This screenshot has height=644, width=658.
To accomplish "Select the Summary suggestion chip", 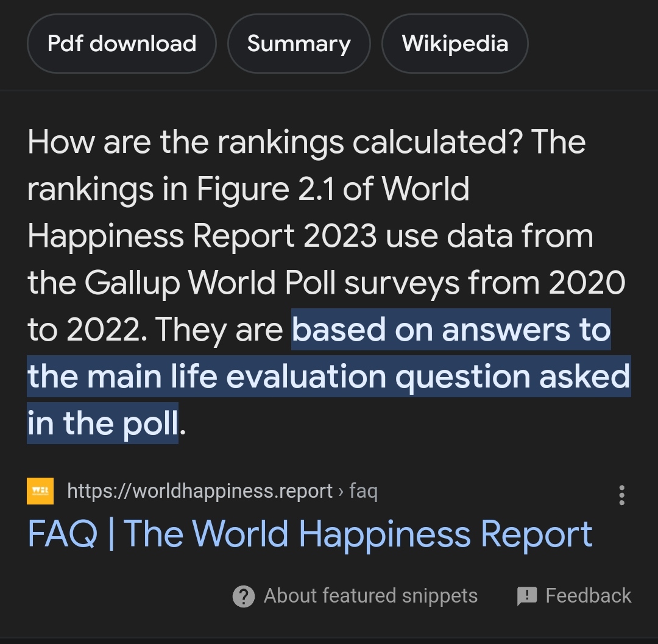I will [299, 44].
